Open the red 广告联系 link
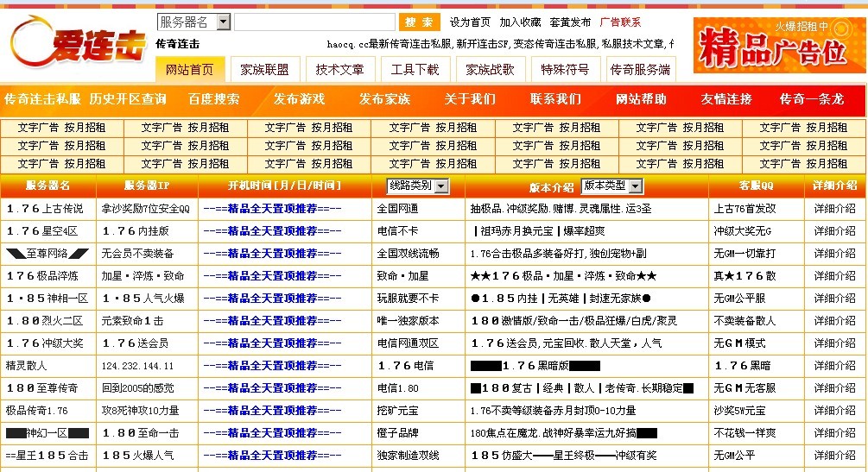Screen dimensions: 868x472 click(x=620, y=22)
